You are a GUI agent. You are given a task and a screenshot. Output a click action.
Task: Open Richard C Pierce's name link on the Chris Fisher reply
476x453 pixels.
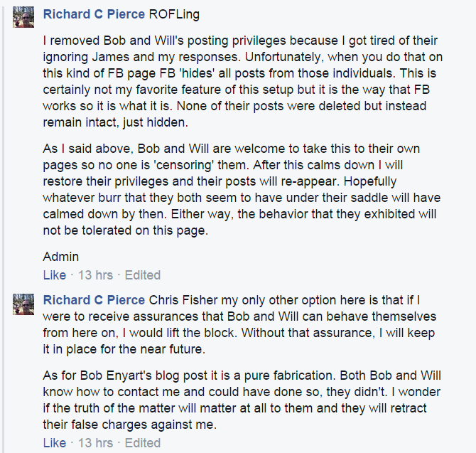coord(94,299)
